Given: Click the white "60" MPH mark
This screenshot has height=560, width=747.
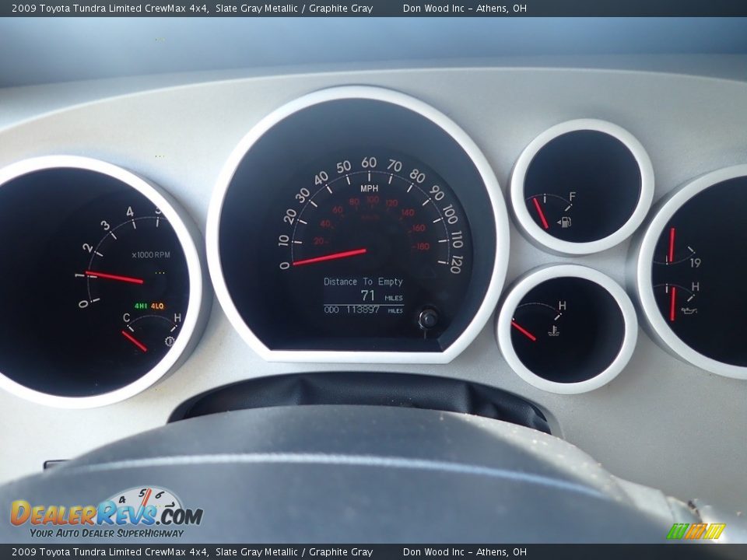Looking at the screenshot, I should pyautogui.click(x=369, y=163).
